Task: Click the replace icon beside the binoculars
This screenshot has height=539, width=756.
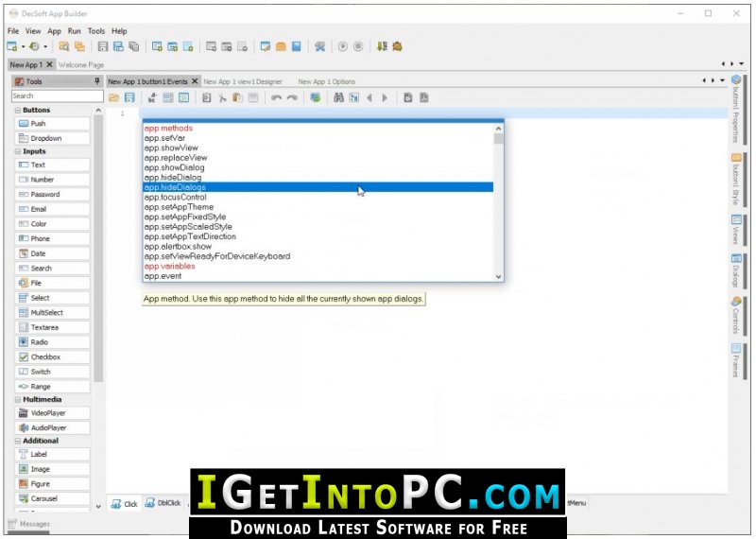Action: 353,98
